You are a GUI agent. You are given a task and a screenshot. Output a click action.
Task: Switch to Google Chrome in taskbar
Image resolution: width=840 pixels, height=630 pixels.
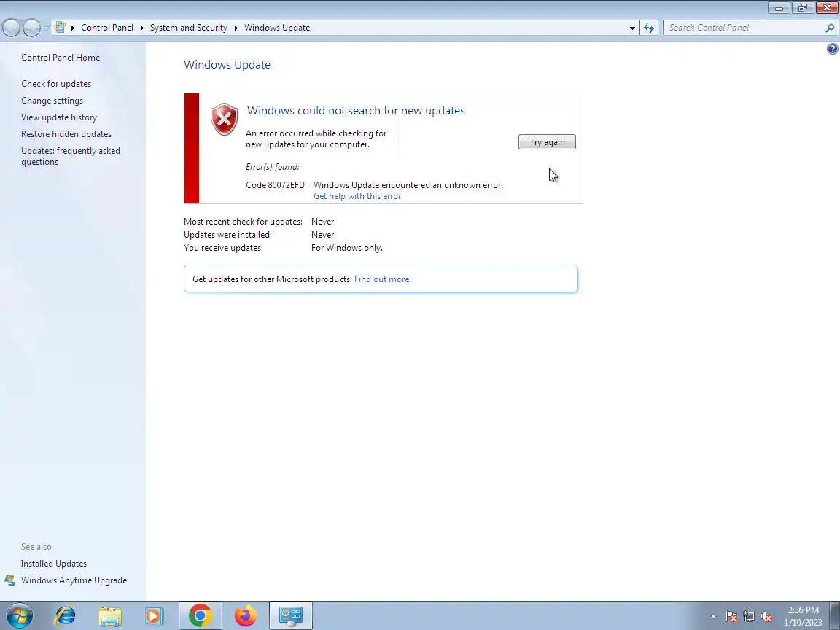click(x=201, y=616)
